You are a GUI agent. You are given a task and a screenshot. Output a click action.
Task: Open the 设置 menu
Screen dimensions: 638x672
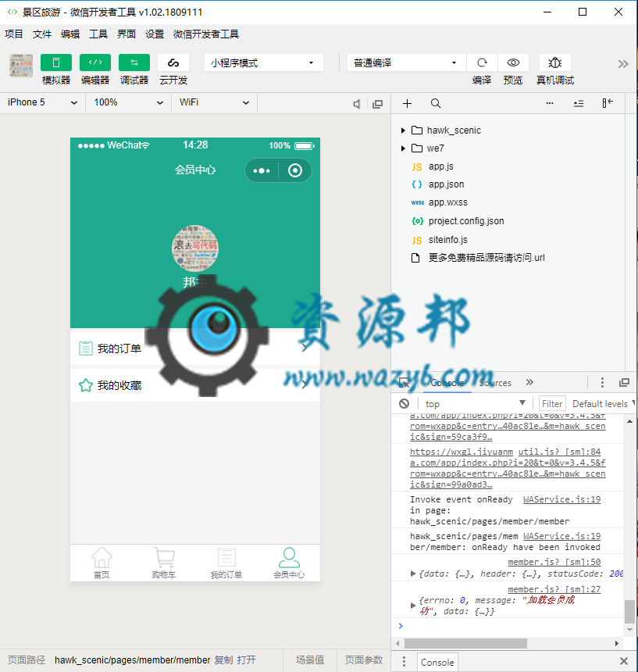pos(155,34)
